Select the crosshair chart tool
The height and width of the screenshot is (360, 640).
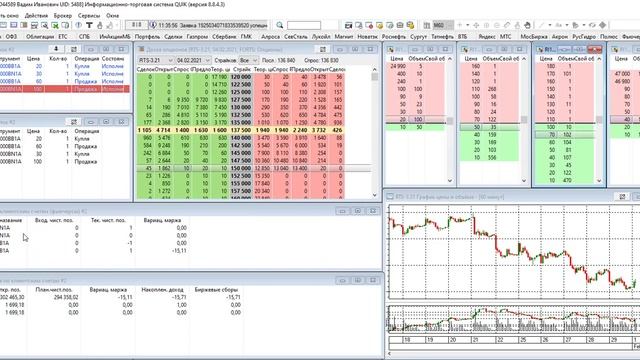coord(476,25)
